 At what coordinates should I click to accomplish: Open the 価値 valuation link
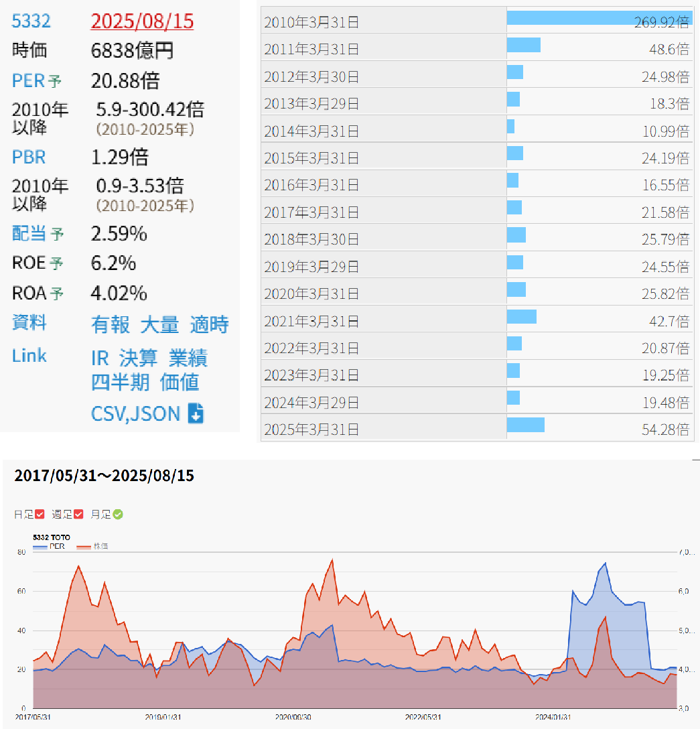point(180,383)
